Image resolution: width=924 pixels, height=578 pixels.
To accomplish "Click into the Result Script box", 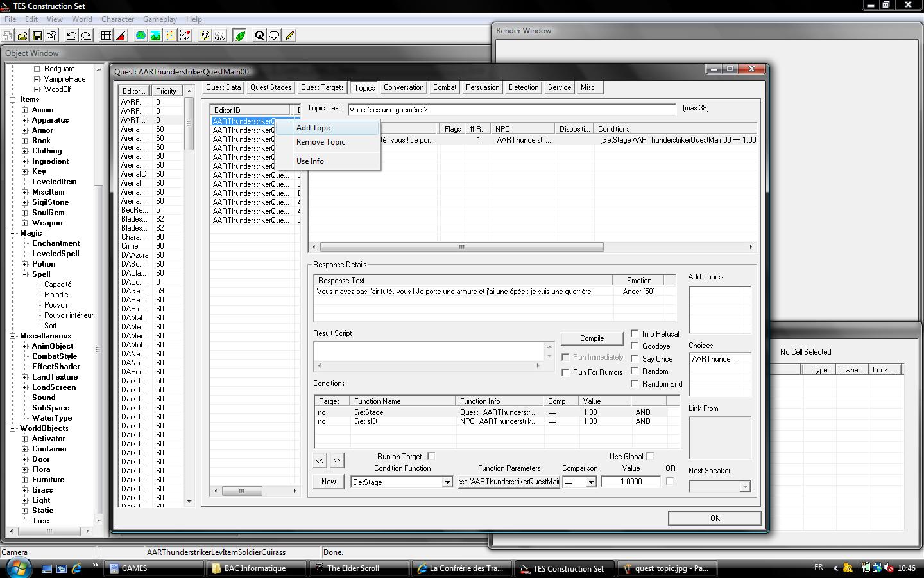I will click(x=429, y=352).
